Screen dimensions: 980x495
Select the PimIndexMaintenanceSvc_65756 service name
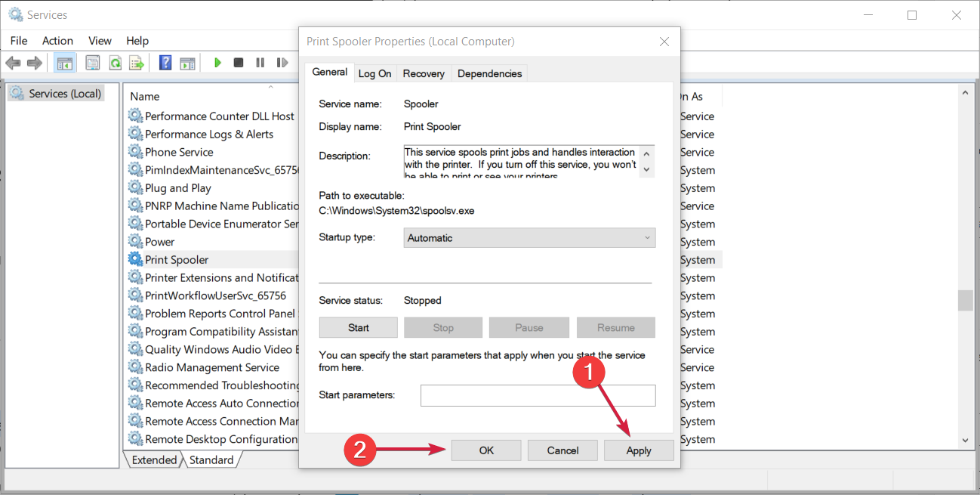[223, 170]
